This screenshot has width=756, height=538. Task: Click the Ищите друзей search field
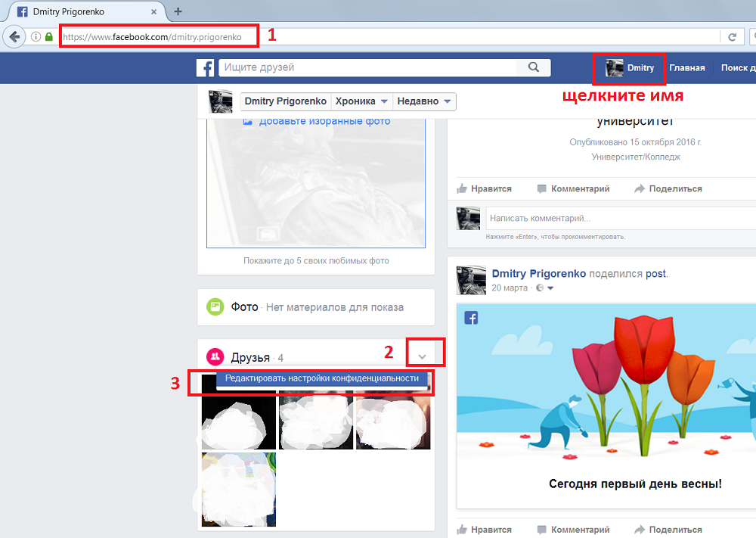[367, 67]
